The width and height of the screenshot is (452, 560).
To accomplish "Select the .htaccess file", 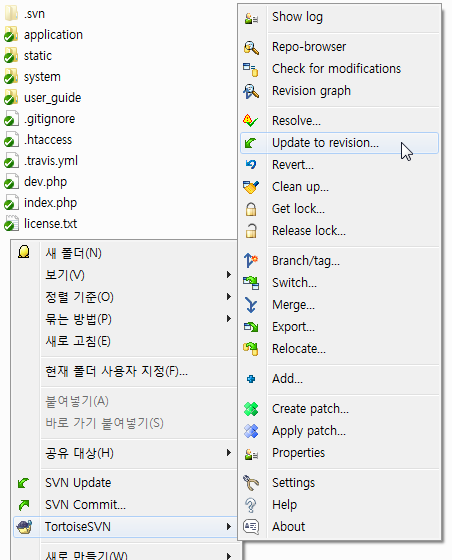I will pos(38,140).
